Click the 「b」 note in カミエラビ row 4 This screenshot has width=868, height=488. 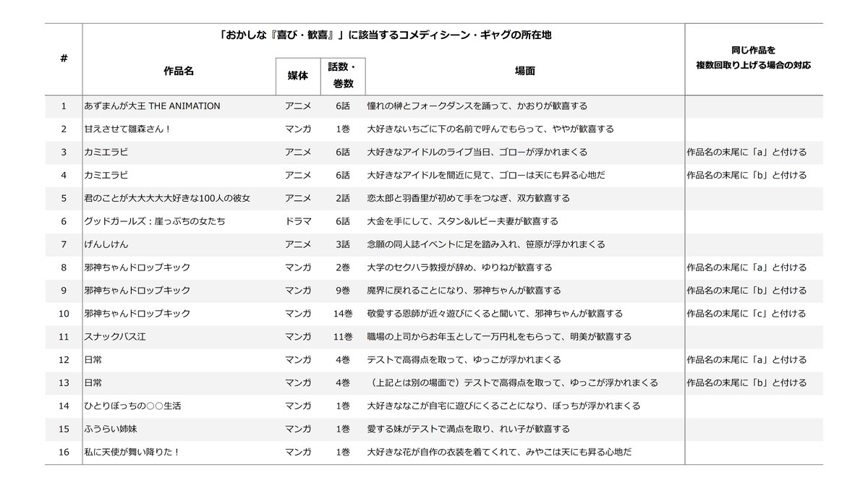(746, 176)
